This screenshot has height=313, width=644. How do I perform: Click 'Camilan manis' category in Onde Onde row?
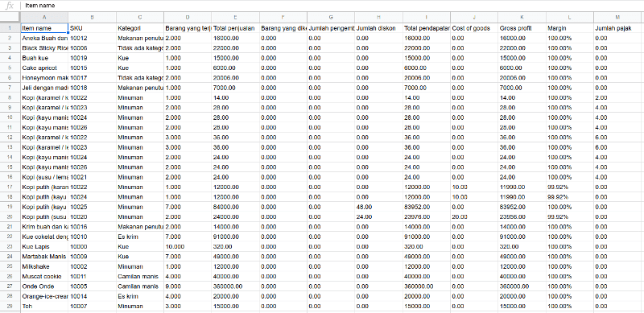tap(140, 286)
